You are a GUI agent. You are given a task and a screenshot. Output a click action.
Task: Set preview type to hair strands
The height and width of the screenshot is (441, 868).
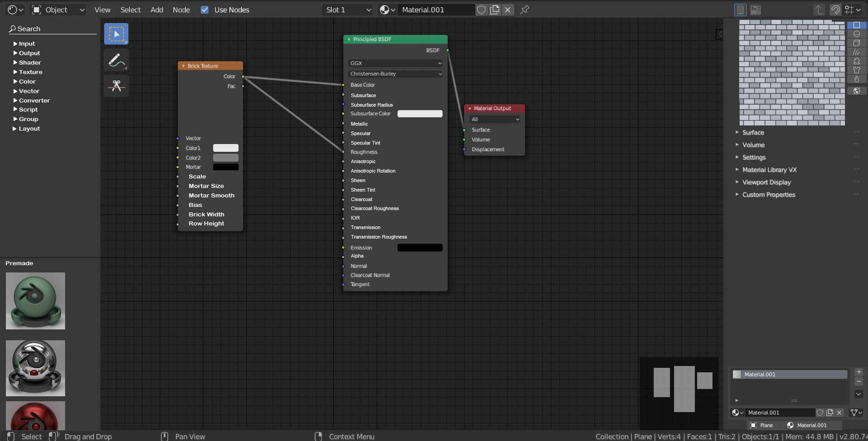point(856,52)
